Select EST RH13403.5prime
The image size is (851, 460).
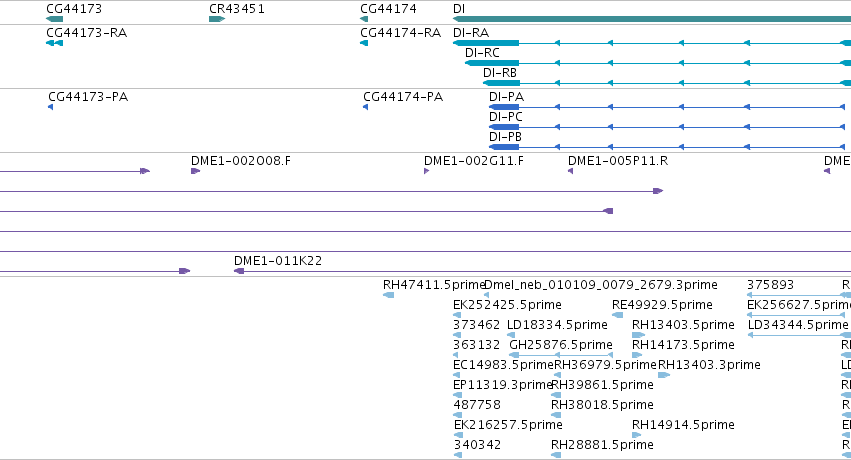coord(683,325)
